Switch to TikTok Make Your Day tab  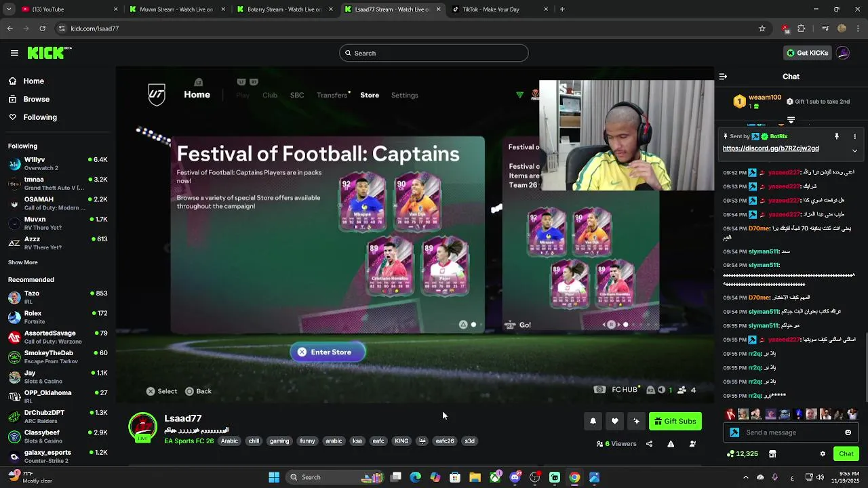coord(500,9)
